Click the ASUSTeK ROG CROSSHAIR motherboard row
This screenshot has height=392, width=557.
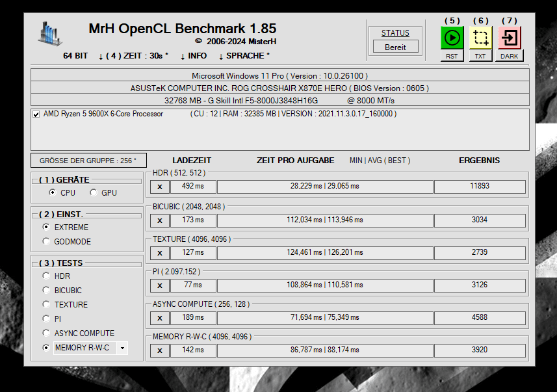pyautogui.click(x=280, y=88)
